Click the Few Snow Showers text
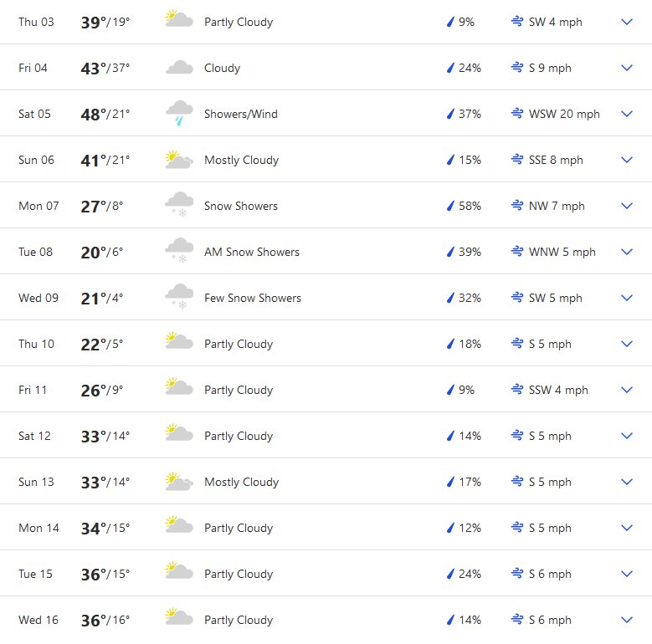652x644 pixels. (253, 298)
